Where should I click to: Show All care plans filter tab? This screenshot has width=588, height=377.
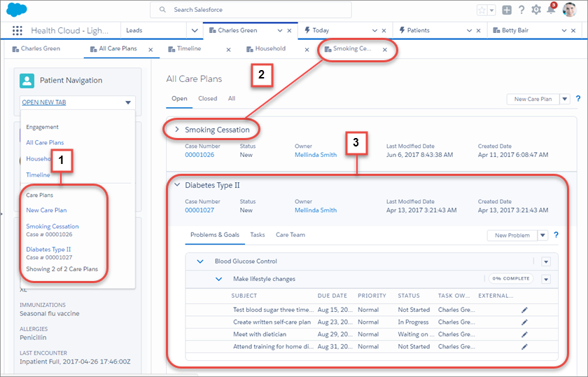pyautogui.click(x=232, y=98)
